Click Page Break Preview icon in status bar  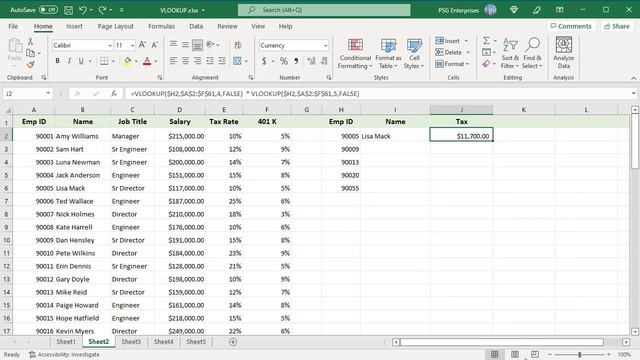point(535,354)
